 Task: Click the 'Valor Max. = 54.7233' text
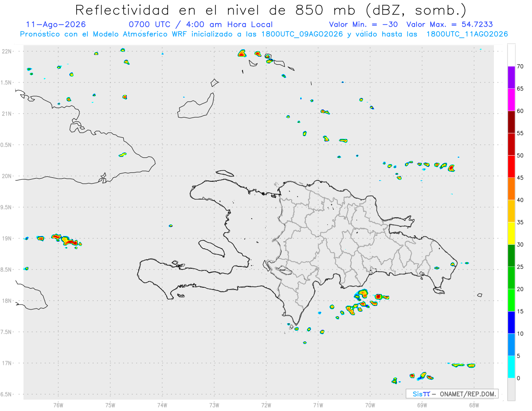(x=450, y=24)
